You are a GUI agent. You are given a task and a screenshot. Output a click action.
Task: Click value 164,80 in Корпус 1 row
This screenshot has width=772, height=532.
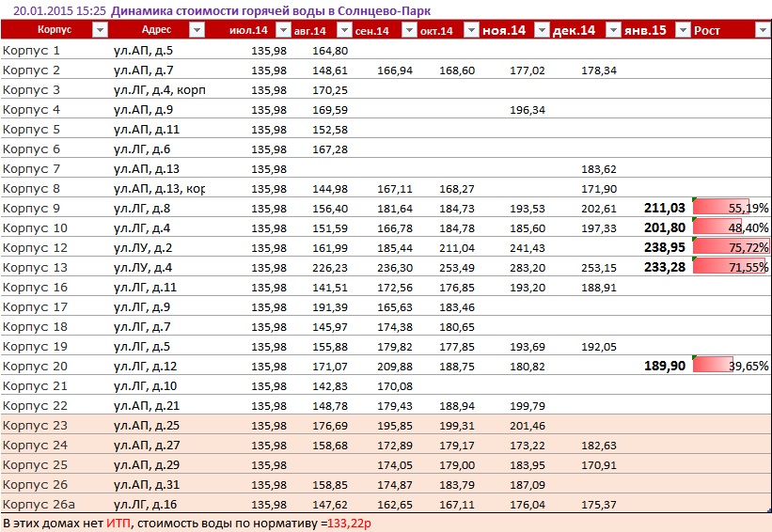point(330,50)
